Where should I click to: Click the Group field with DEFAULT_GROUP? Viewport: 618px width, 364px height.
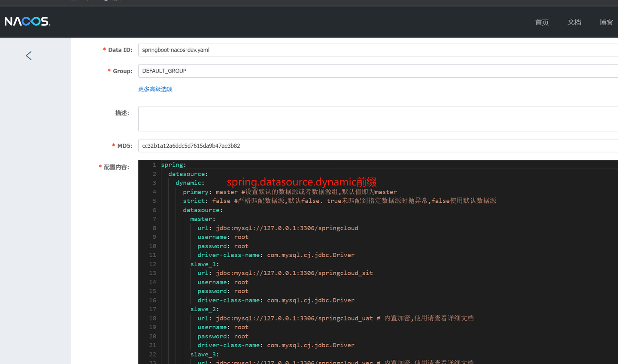coord(378,71)
